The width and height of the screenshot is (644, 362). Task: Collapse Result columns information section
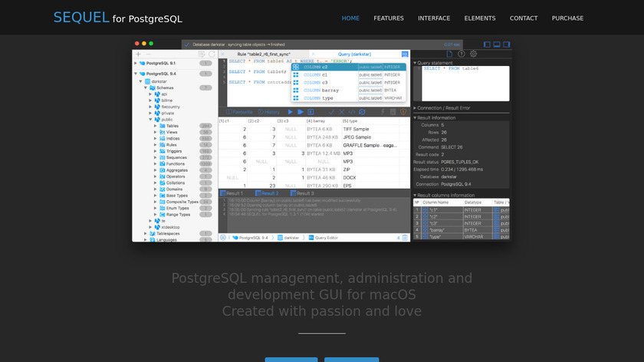415,195
